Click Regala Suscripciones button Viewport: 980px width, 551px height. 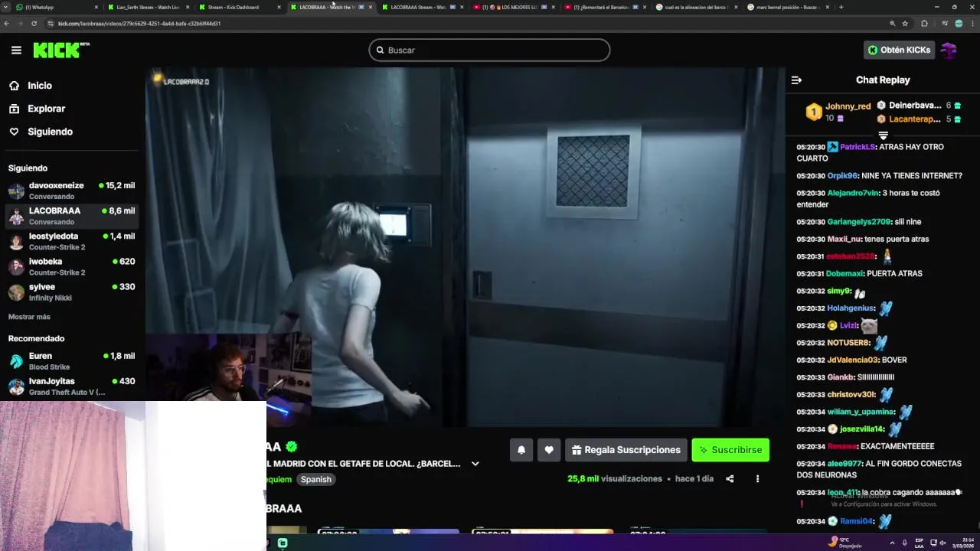(626, 450)
